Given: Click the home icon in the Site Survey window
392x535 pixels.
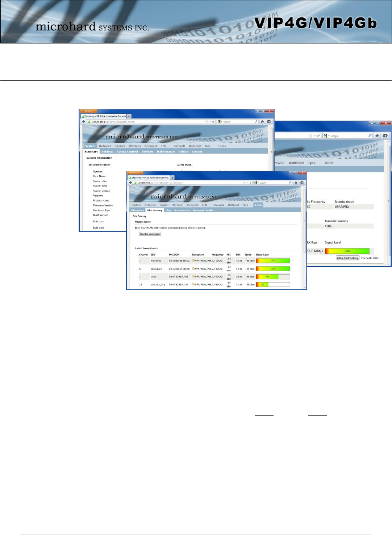Looking at the screenshot, I should click(296, 183).
